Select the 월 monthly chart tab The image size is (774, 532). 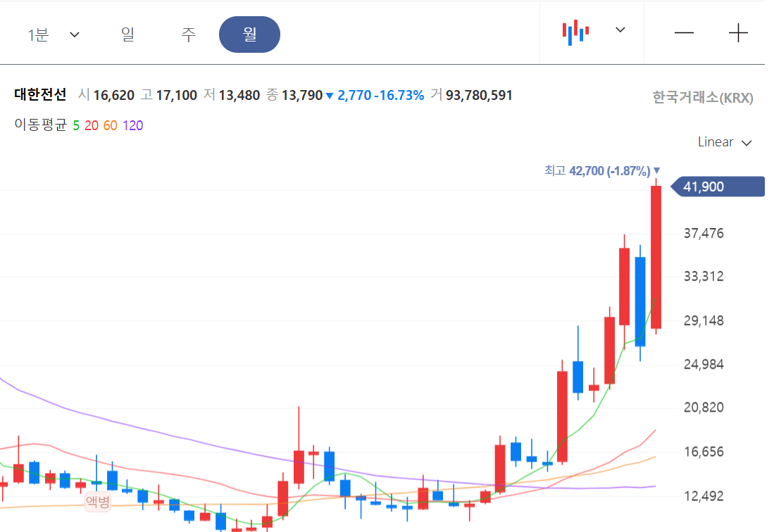[x=250, y=34]
